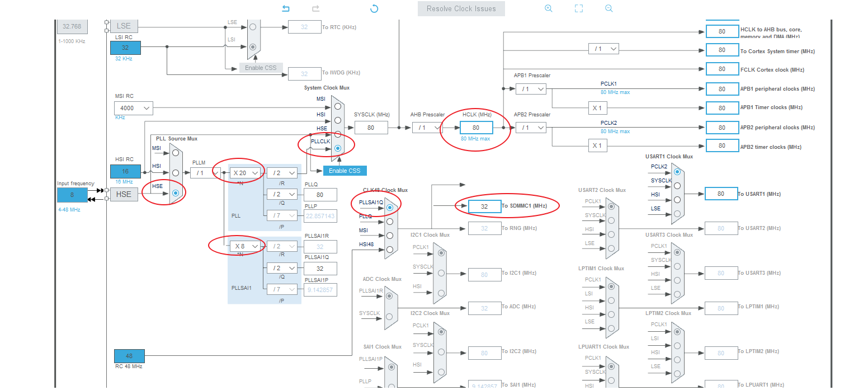Select MSI in System Clock Mux

[338, 106]
